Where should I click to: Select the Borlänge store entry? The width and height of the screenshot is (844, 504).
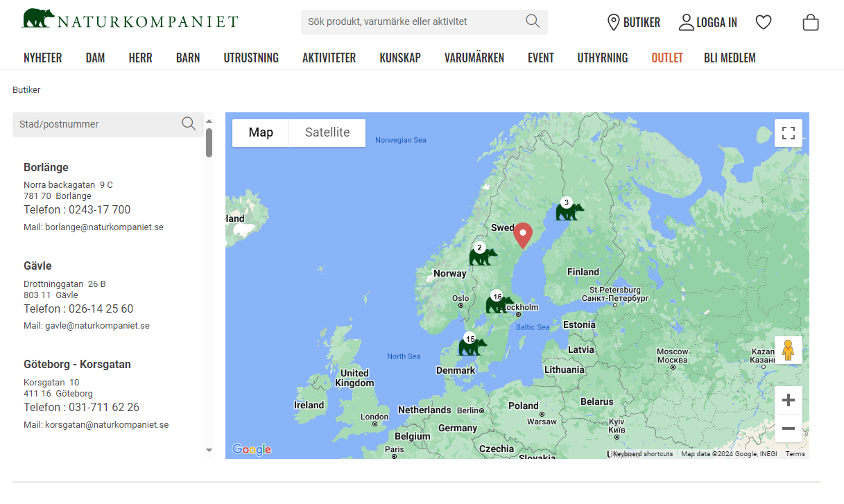(x=46, y=167)
